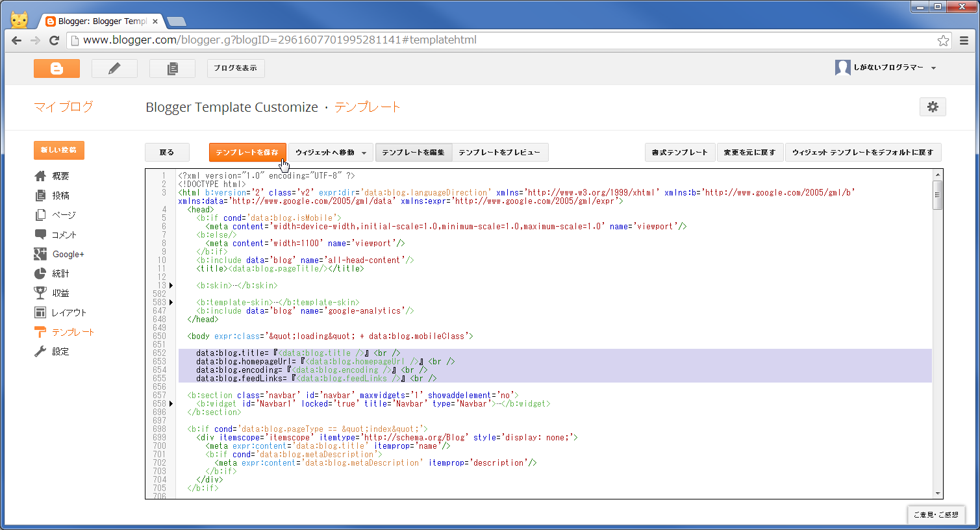Click 新しい投稿 button
Viewport: 980px width, 530px height.
[58, 150]
